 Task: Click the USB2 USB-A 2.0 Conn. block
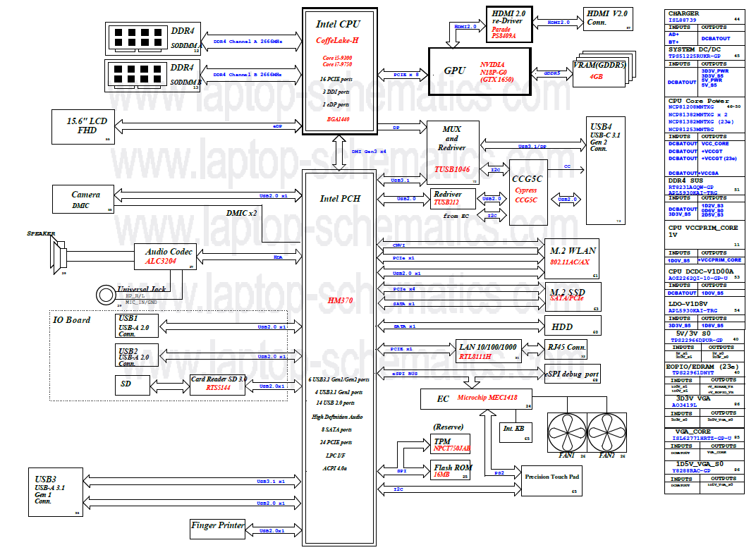(136, 355)
